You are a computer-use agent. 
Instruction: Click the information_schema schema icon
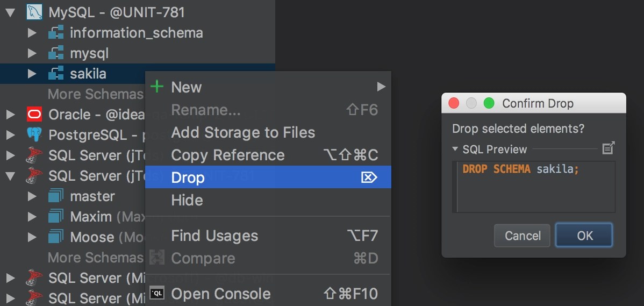click(56, 33)
